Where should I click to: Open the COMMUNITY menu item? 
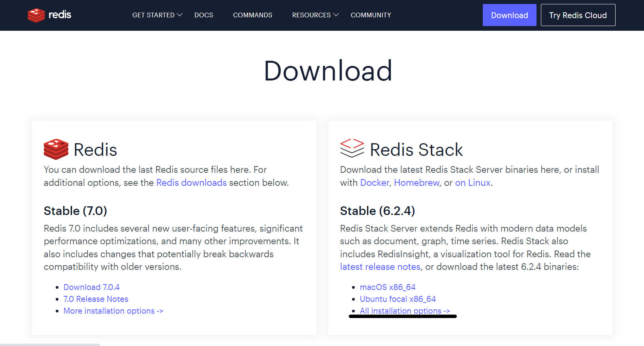371,15
